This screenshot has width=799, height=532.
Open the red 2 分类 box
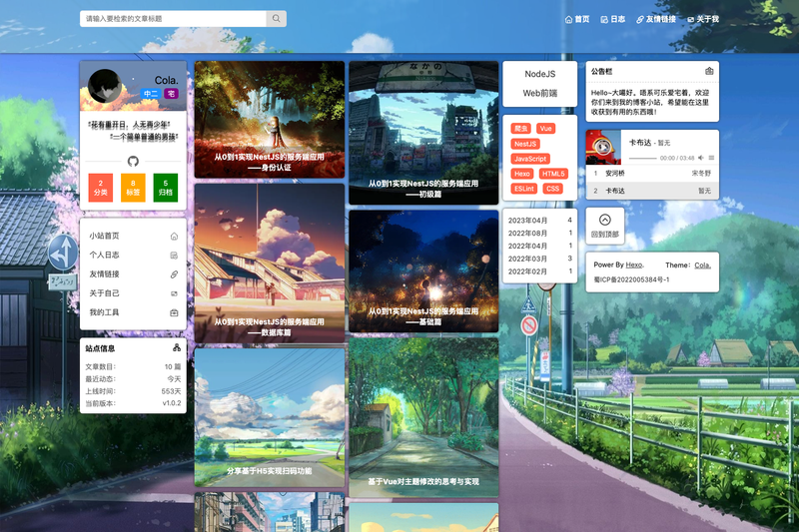101,188
